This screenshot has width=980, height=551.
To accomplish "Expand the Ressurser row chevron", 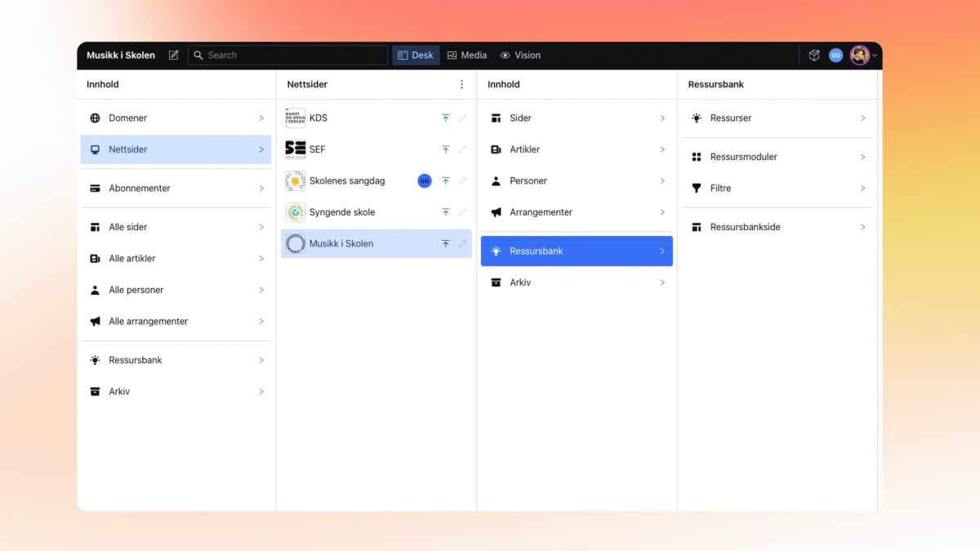I will point(862,118).
